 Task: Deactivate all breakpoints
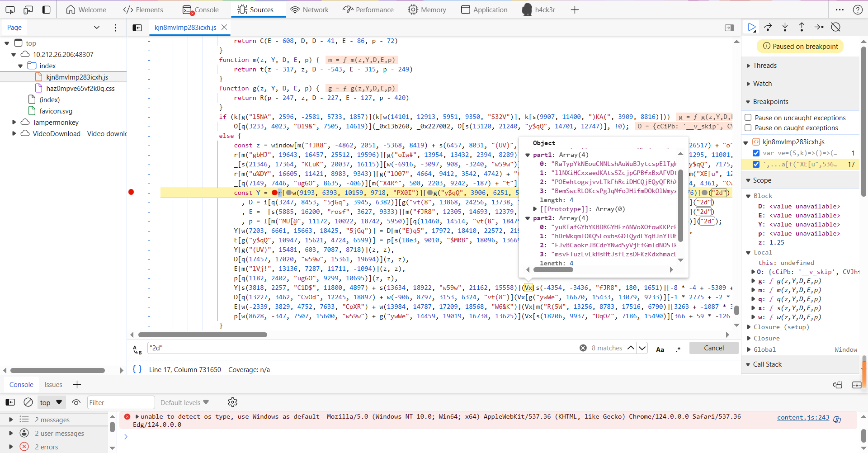click(x=836, y=27)
